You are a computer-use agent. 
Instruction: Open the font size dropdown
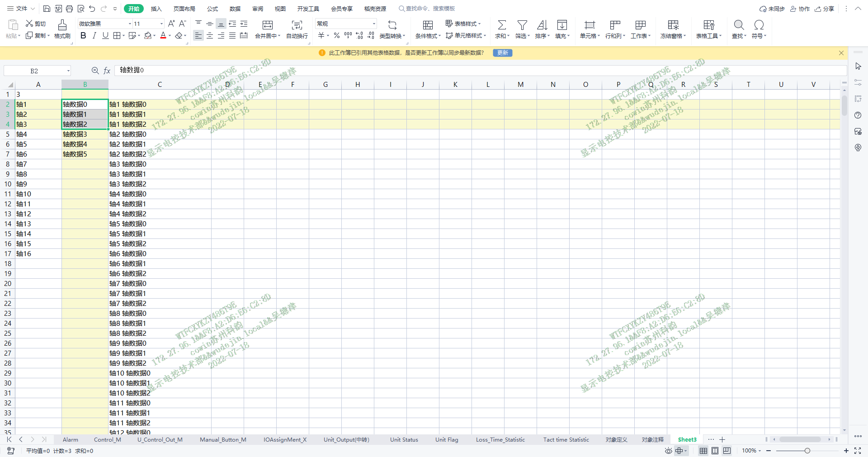tap(161, 24)
